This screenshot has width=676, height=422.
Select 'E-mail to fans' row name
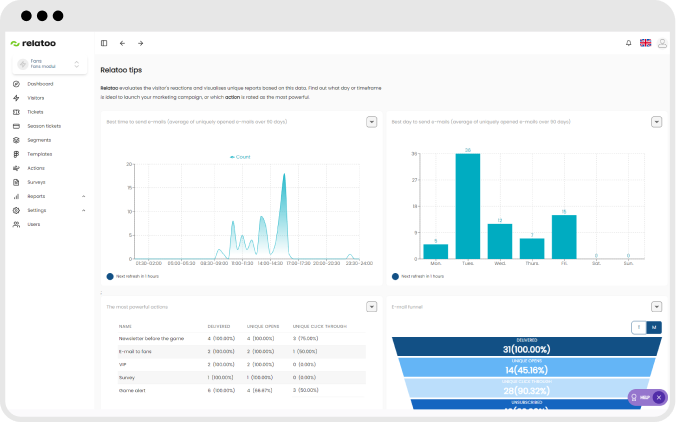click(135, 352)
